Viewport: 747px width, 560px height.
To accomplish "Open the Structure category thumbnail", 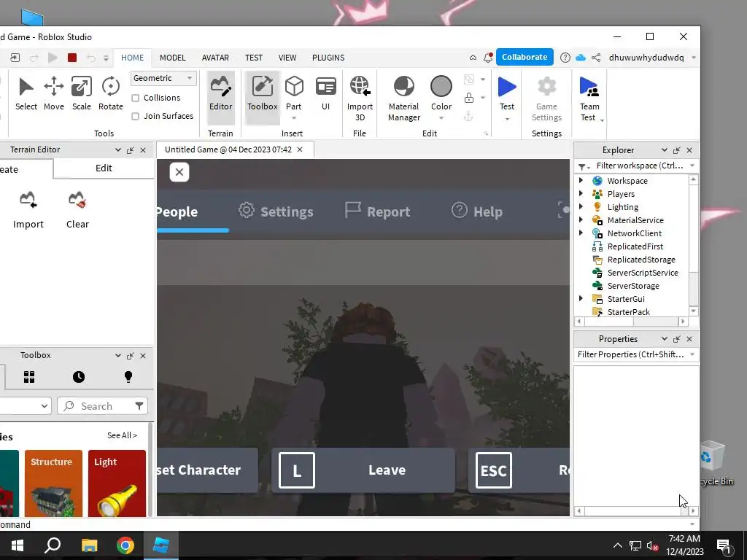I will [53, 483].
